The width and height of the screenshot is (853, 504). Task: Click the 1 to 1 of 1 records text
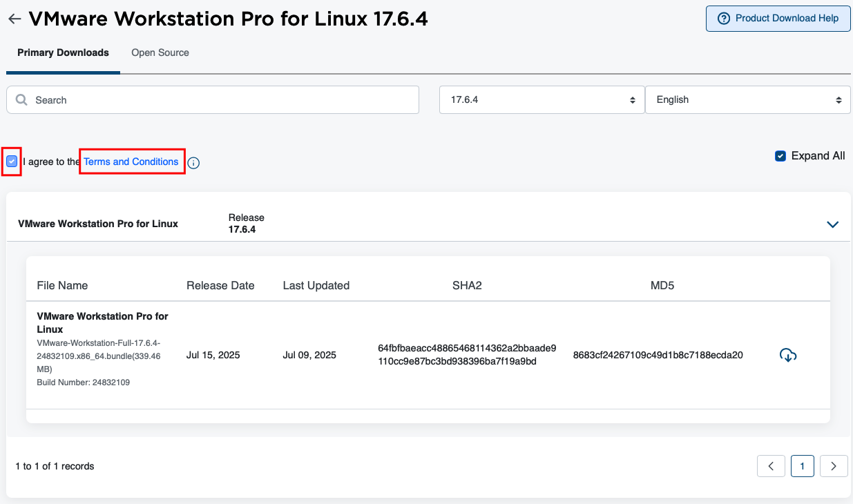point(55,466)
